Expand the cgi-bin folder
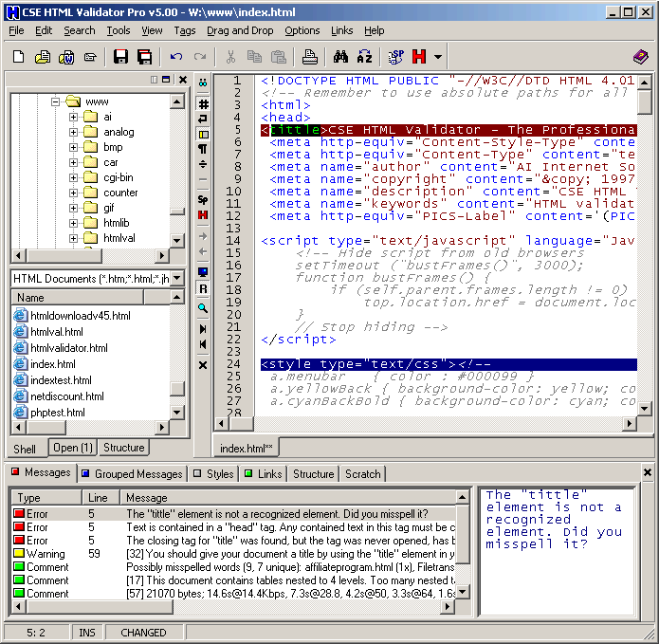The width and height of the screenshot is (659, 644). [74, 177]
